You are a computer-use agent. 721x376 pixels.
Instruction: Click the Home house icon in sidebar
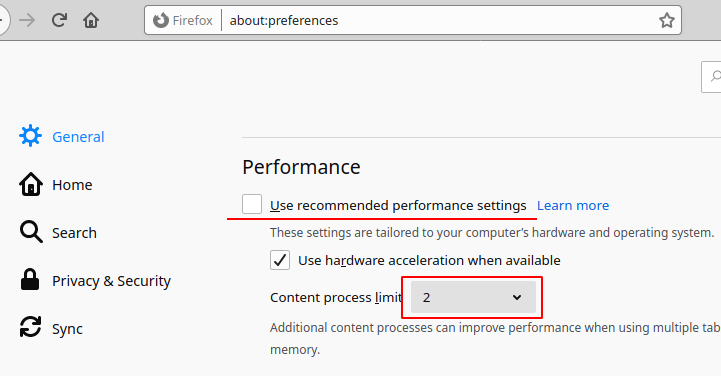pos(31,184)
